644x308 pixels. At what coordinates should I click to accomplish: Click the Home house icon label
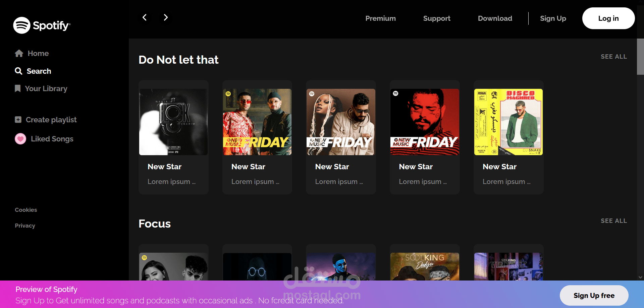tap(19, 53)
